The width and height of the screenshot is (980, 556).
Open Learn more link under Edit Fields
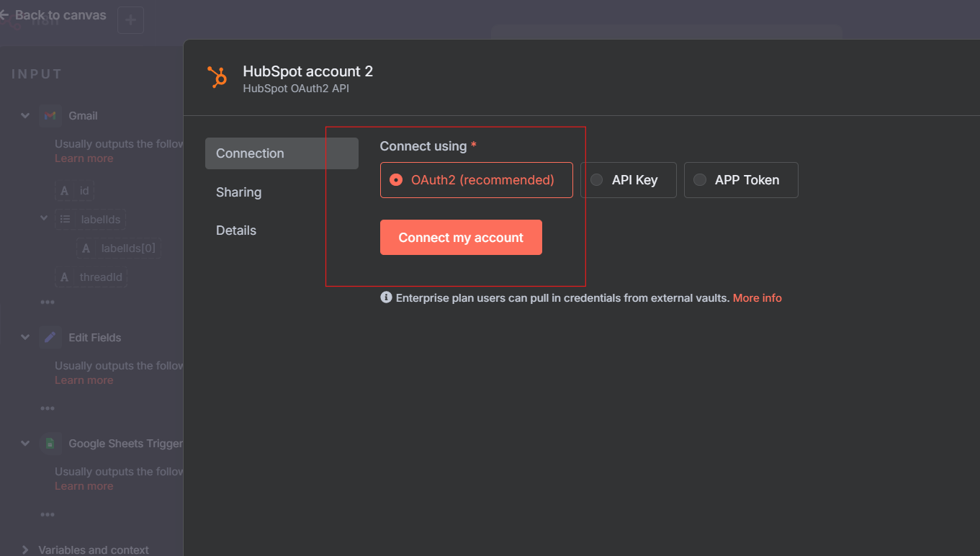(84, 380)
